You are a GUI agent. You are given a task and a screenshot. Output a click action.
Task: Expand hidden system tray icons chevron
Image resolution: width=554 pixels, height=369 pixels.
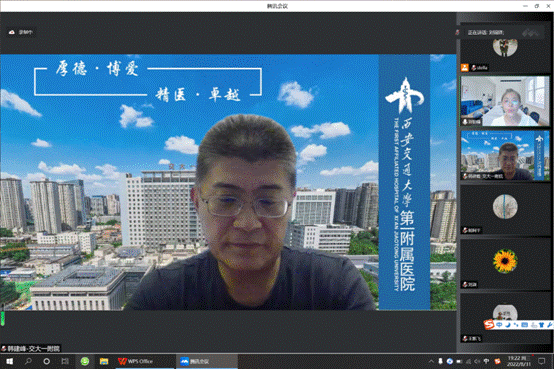[x=431, y=361]
